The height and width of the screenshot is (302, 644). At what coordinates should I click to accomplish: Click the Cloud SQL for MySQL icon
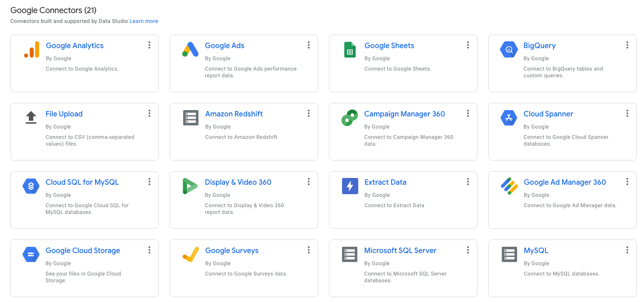(31, 186)
